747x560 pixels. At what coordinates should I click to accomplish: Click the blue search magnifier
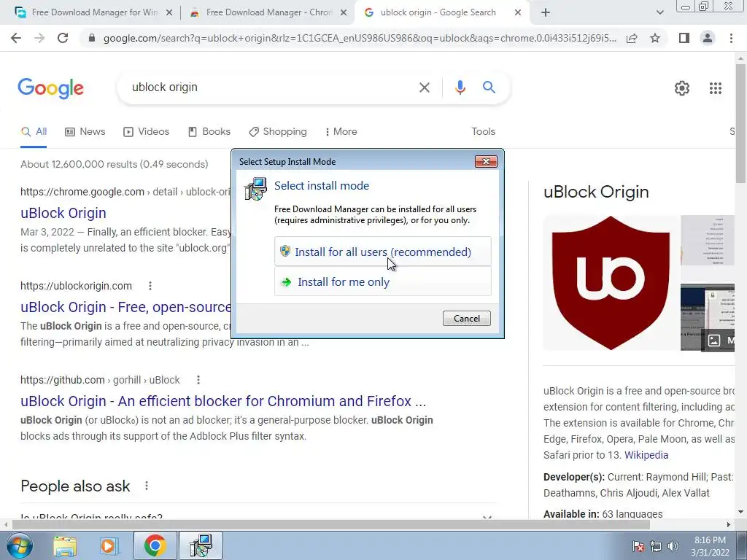489,87
